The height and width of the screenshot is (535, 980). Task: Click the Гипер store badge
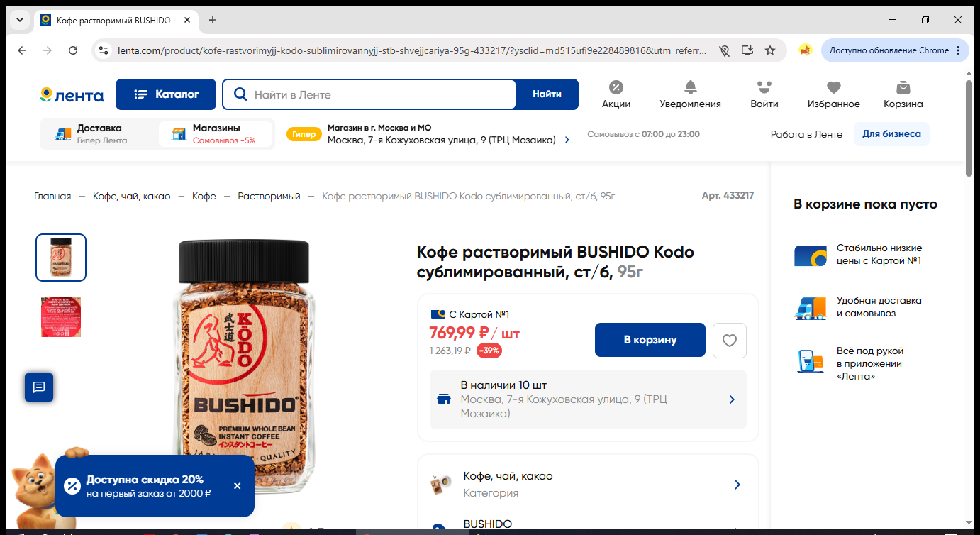304,134
